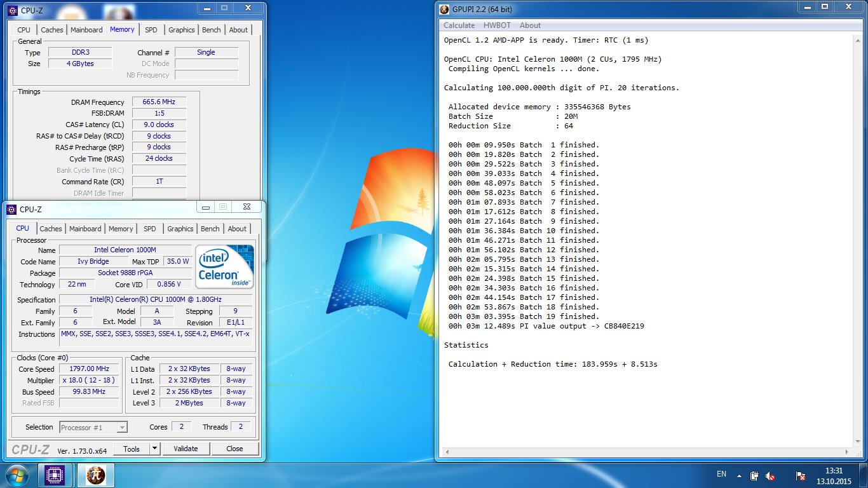Switch to SPD tab in front CPU-Z
The image size is (868, 488).
(x=150, y=229)
